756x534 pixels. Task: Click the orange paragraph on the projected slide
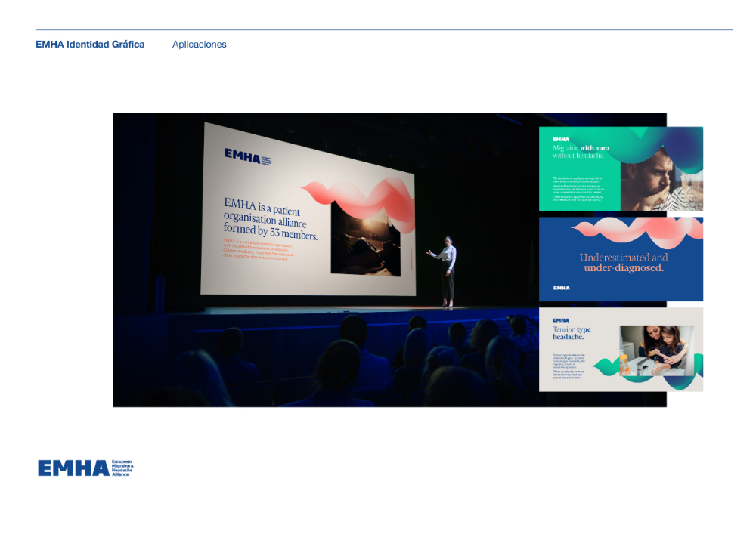[x=258, y=248]
